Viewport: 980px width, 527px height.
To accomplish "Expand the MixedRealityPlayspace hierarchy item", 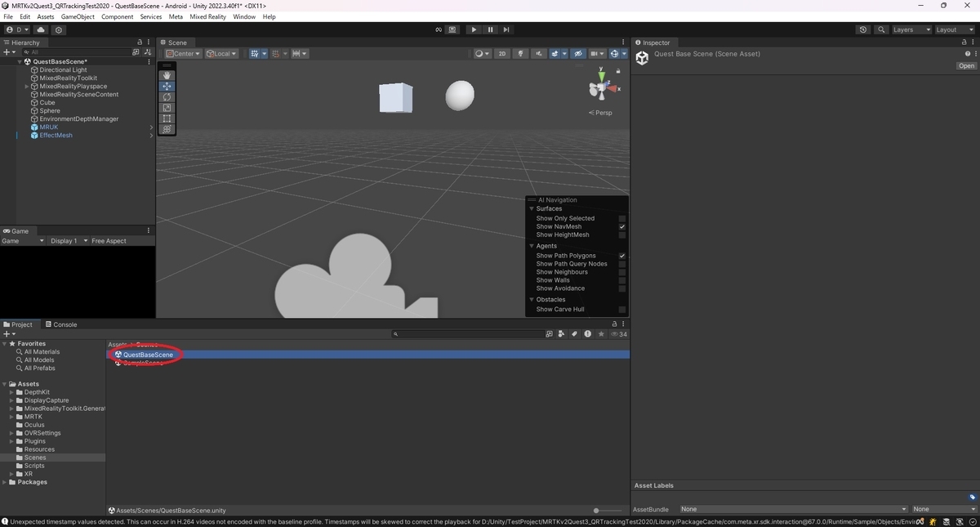I will 27,87.
